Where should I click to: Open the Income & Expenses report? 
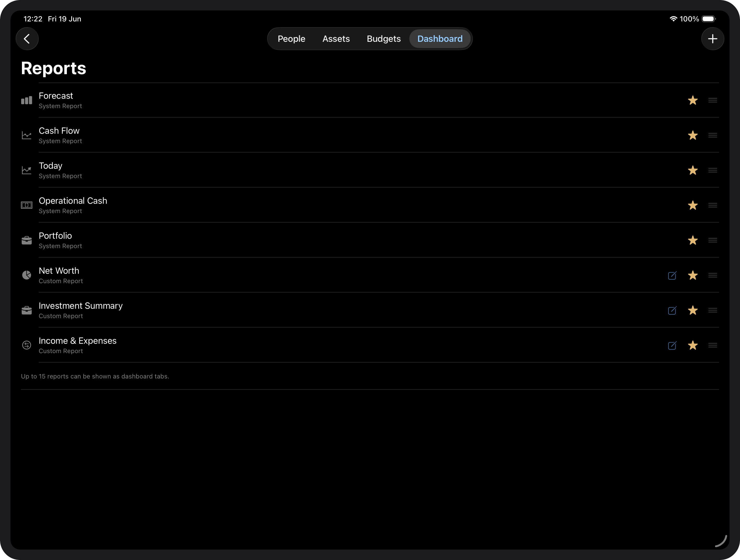(x=370, y=345)
